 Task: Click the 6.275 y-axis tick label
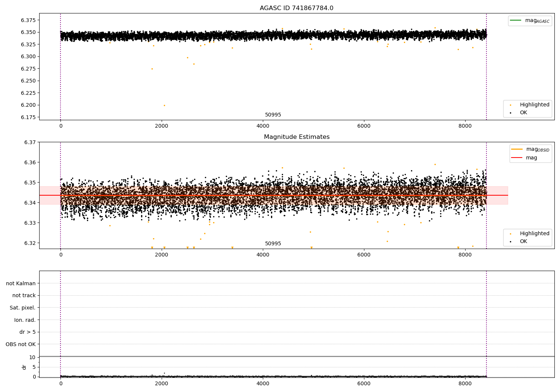click(28, 69)
